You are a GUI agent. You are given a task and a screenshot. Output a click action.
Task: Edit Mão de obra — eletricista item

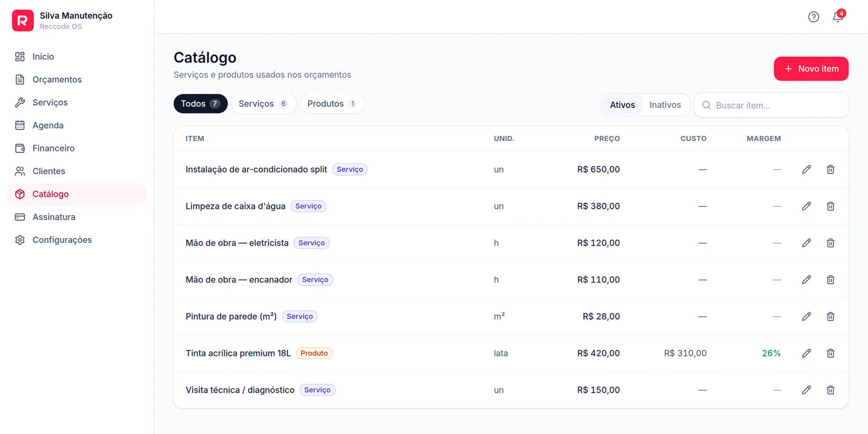pyautogui.click(x=807, y=243)
